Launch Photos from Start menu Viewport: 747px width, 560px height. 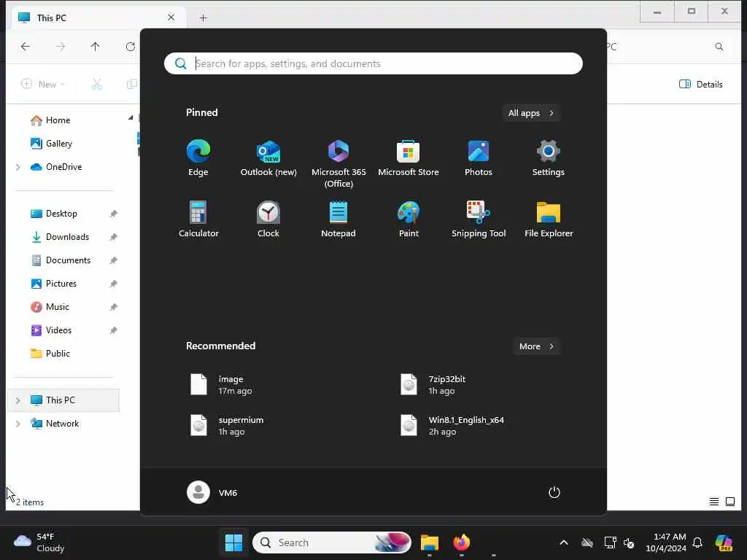click(x=479, y=158)
